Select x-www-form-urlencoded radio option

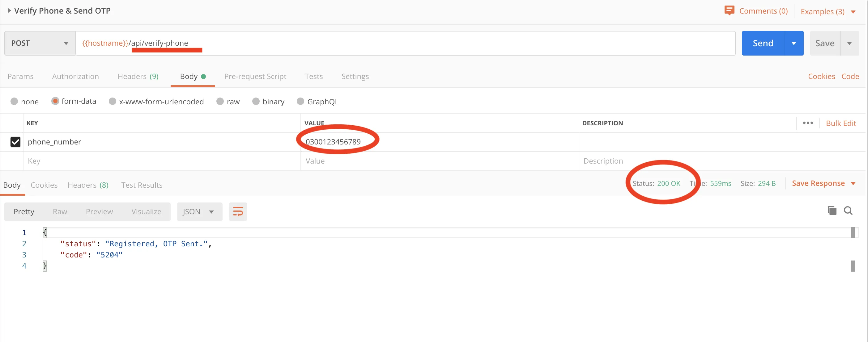pyautogui.click(x=113, y=101)
